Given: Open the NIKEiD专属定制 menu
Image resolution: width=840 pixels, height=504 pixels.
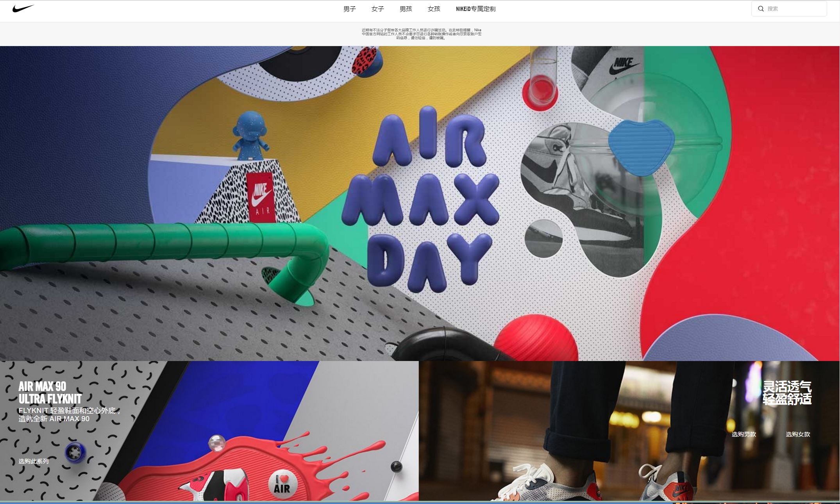Looking at the screenshot, I should (x=475, y=9).
